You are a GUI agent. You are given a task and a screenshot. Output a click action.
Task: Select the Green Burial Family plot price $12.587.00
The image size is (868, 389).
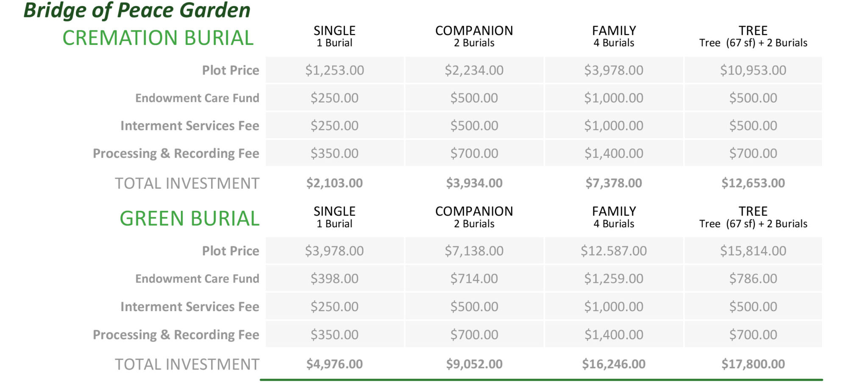tap(613, 251)
